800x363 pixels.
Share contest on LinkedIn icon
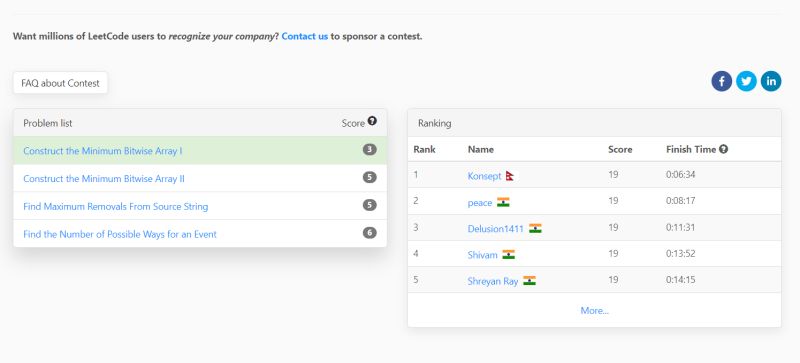pyautogui.click(x=770, y=81)
